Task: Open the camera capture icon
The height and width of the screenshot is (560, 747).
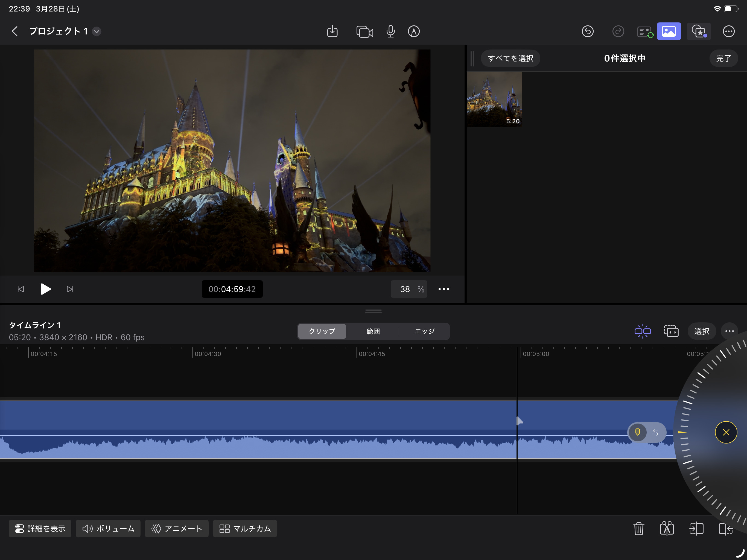Action: [x=364, y=31]
